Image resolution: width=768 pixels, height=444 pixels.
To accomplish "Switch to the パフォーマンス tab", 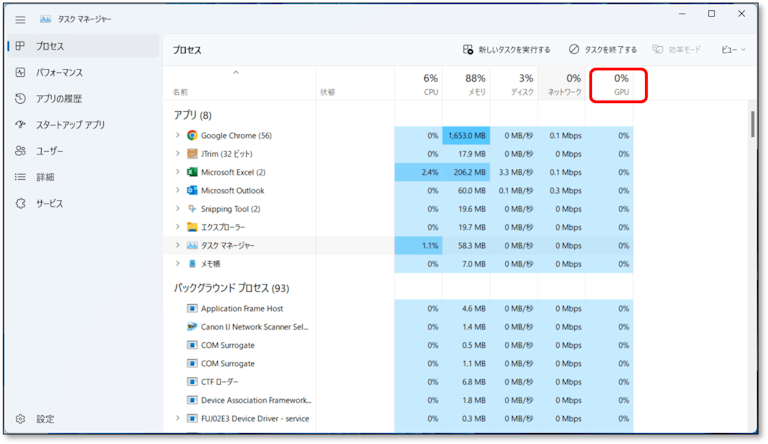I will coord(83,73).
